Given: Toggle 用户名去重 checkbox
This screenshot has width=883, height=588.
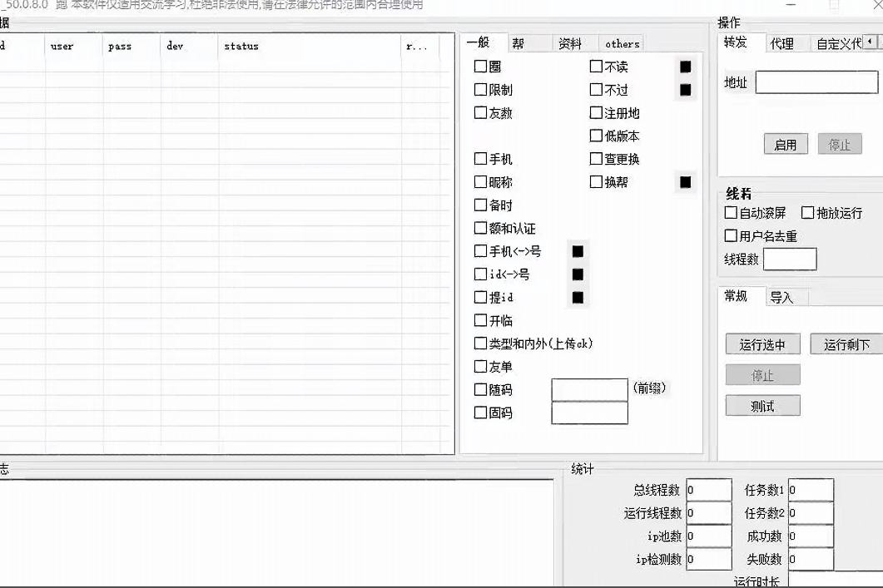Looking at the screenshot, I should [x=731, y=235].
